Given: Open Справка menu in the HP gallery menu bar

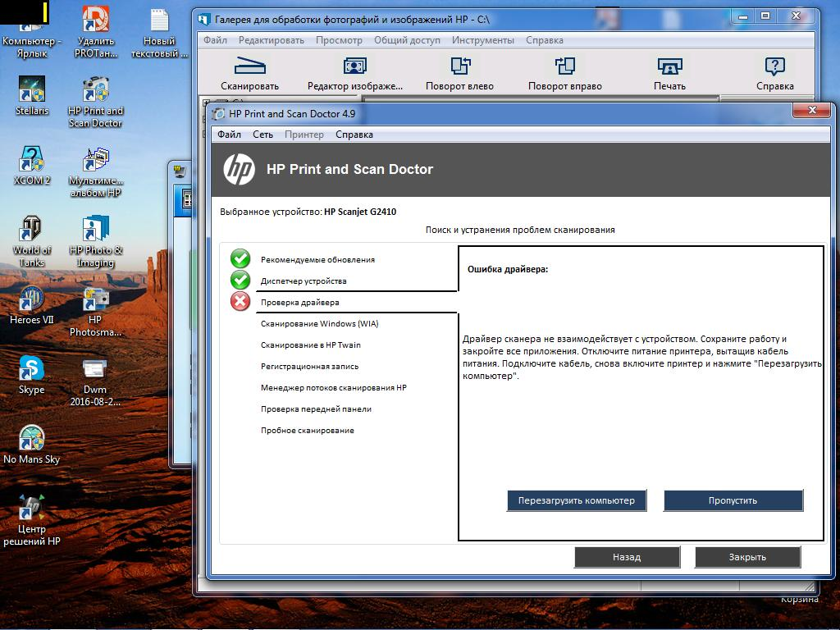Looking at the screenshot, I should click(x=545, y=40).
